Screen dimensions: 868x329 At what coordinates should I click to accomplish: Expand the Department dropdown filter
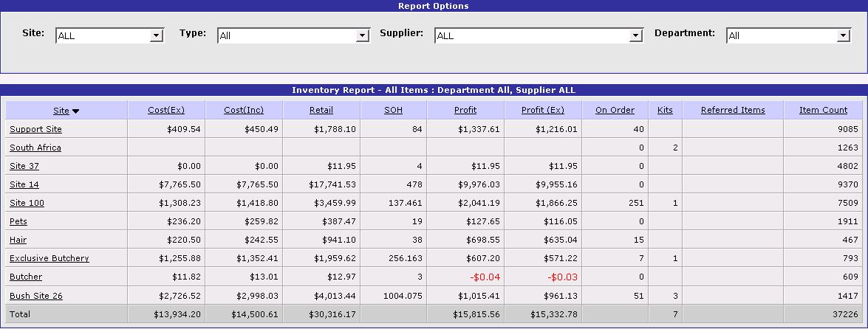tap(789, 35)
